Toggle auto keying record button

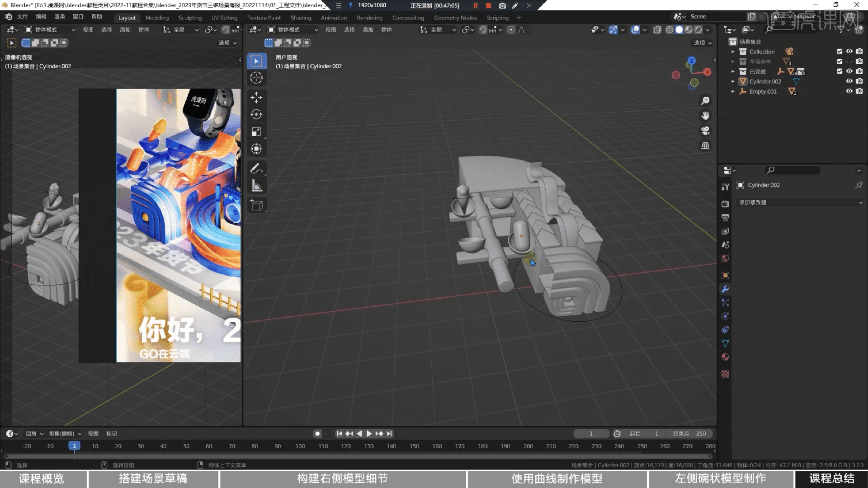click(317, 434)
